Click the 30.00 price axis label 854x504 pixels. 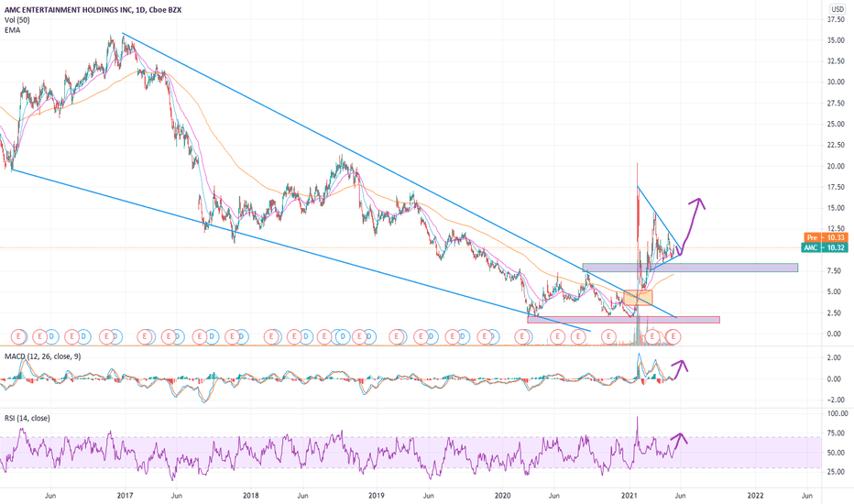click(x=836, y=82)
